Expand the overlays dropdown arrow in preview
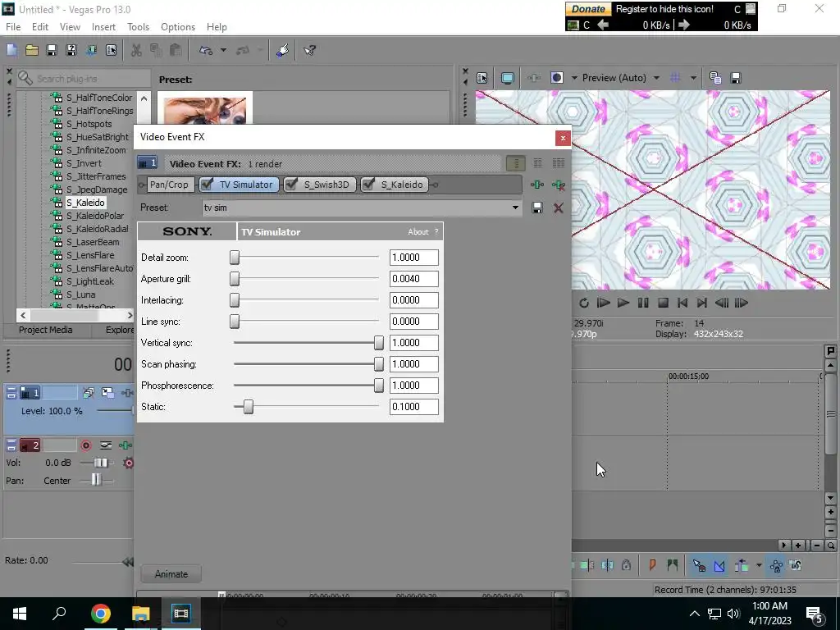Image resolution: width=840 pixels, height=630 pixels. 693,78
